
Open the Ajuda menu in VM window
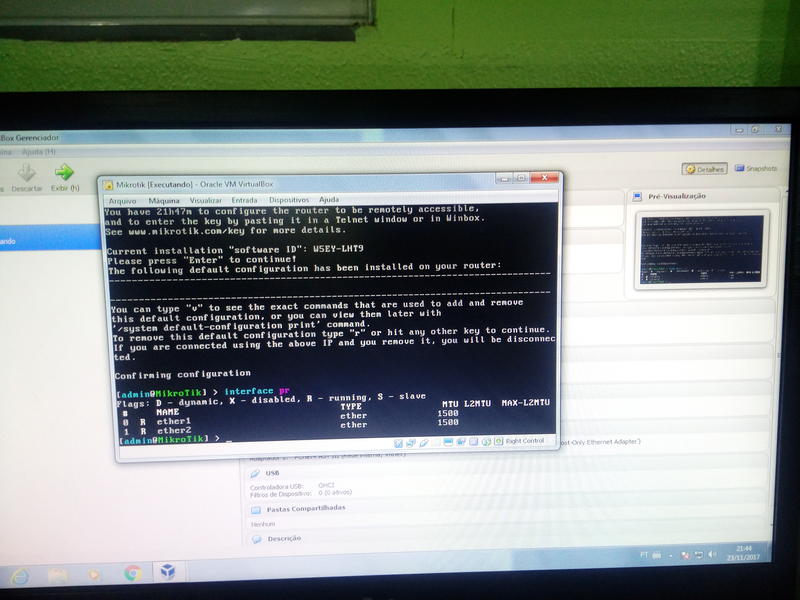click(x=329, y=199)
